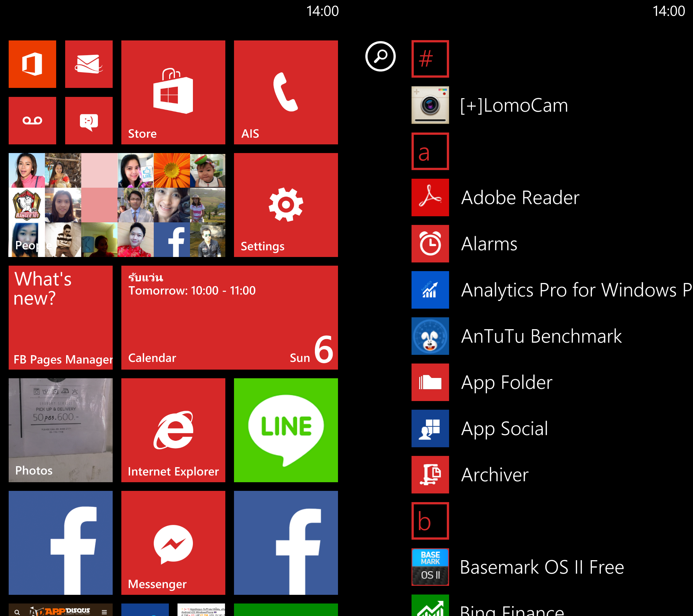The height and width of the screenshot is (616, 693).
Task: Jump to the 'b' letter group
Action: [430, 521]
